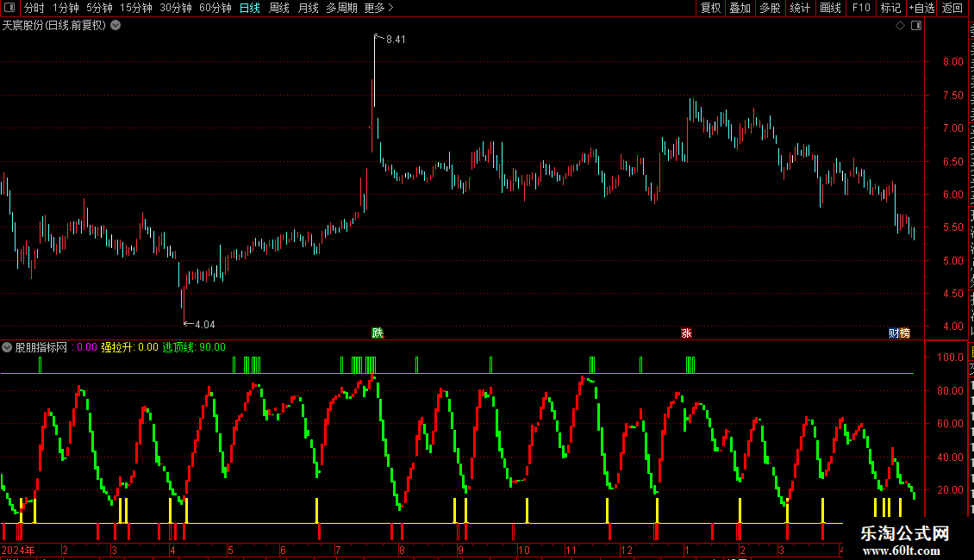Click the 叠加 overlay button
Image resolution: width=974 pixels, height=560 pixels.
740,8
